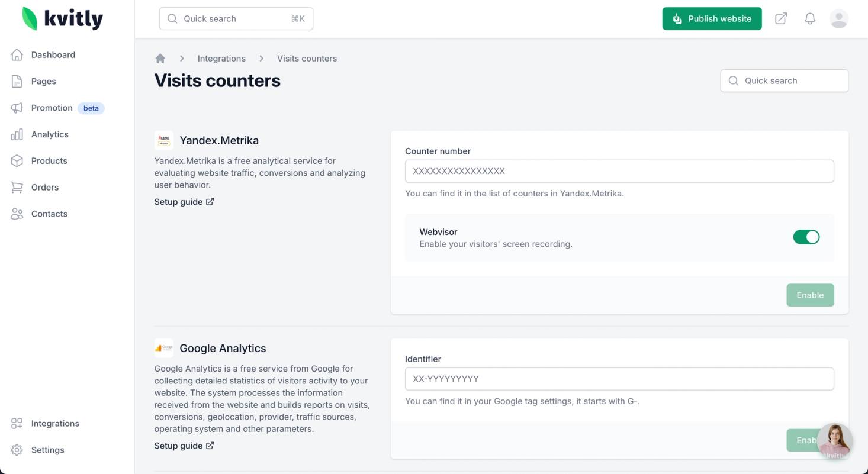
Task: Click the magnifier icon in top search
Action: [x=172, y=19]
